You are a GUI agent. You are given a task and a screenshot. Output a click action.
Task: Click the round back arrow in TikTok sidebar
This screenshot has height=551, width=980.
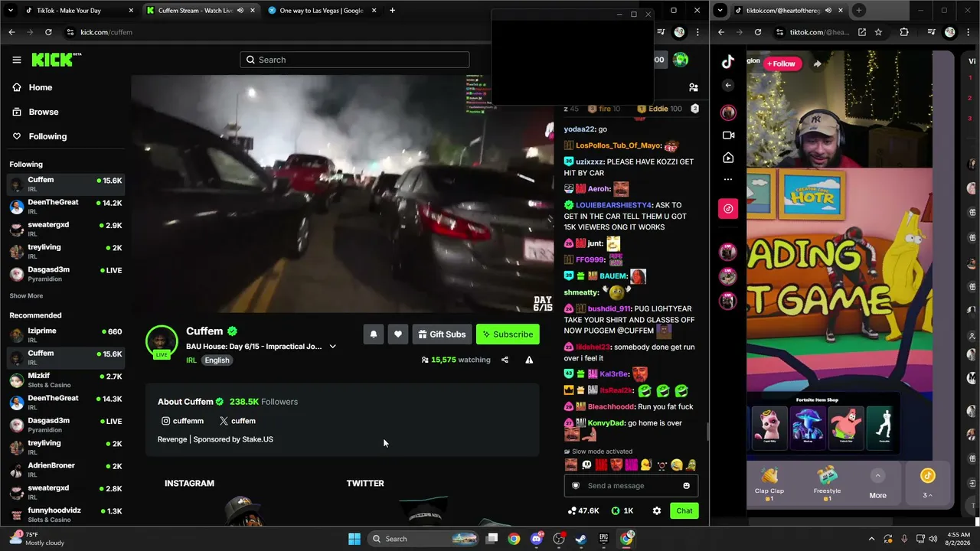(x=728, y=85)
